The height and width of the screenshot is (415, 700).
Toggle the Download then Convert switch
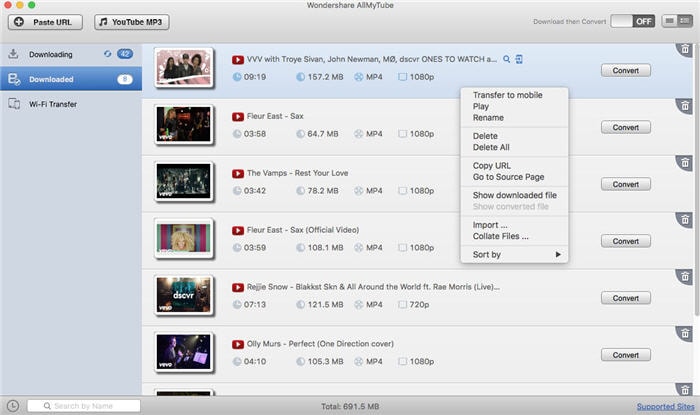click(632, 21)
